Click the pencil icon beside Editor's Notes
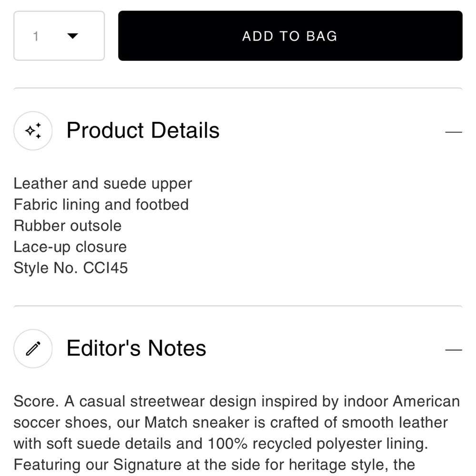This screenshot has width=476, height=476. 33,349
